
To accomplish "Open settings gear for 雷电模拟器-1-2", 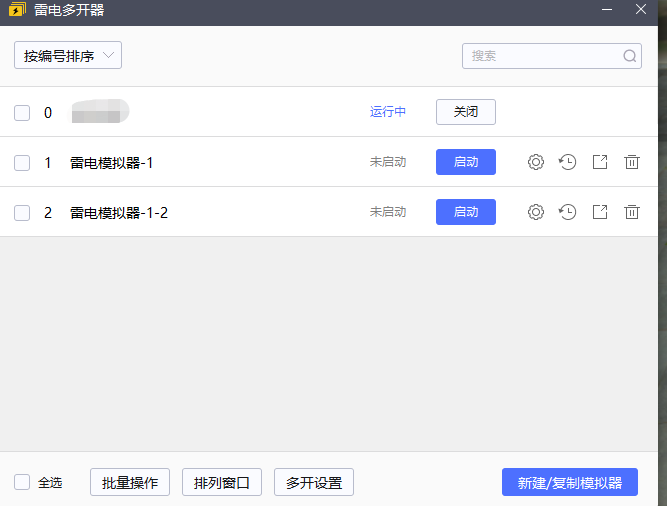I will [x=536, y=212].
